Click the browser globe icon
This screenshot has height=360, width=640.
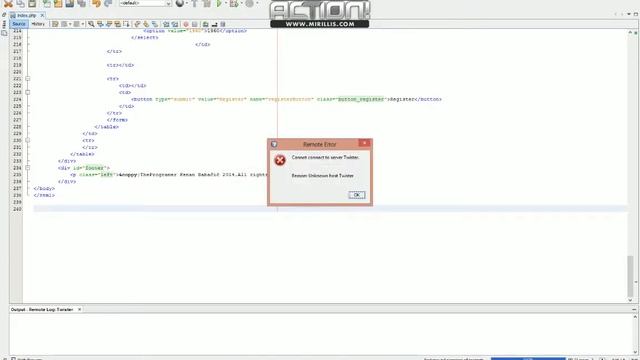[180, 3]
